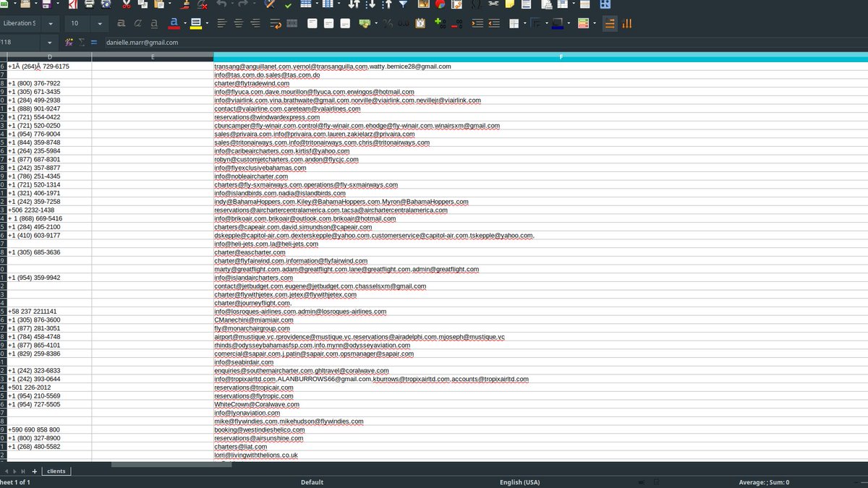The height and width of the screenshot is (488, 868).
Task: Click the Paste icon
Action: pyautogui.click(x=159, y=4)
